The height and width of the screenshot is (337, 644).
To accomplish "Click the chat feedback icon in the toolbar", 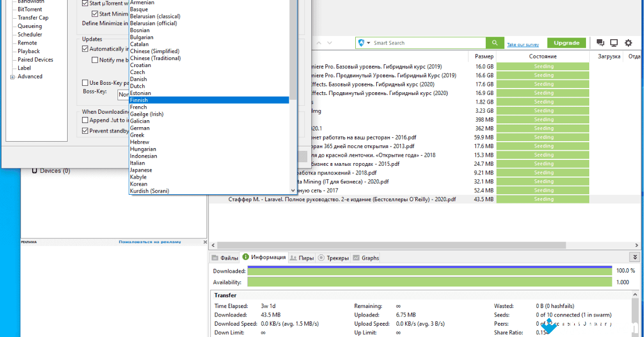I will [599, 42].
